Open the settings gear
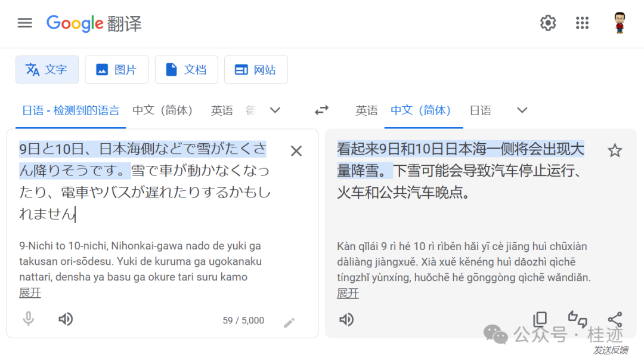The height and width of the screenshot is (361, 644). click(548, 23)
